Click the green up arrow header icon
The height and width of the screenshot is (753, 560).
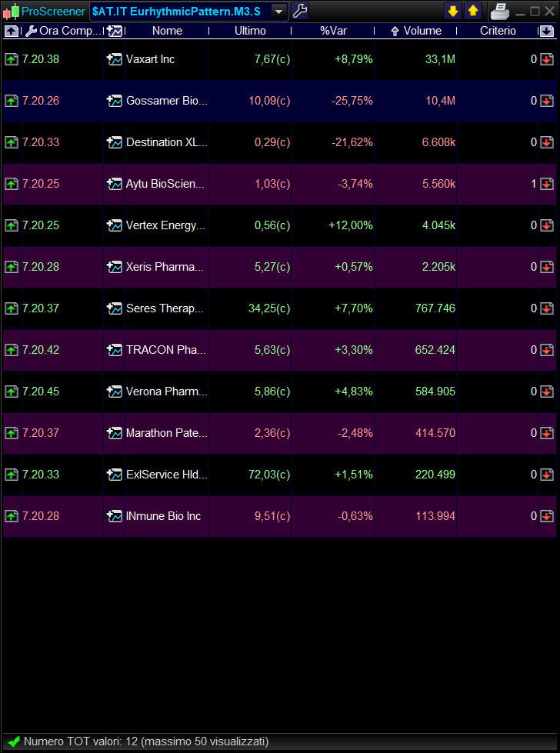12,31
